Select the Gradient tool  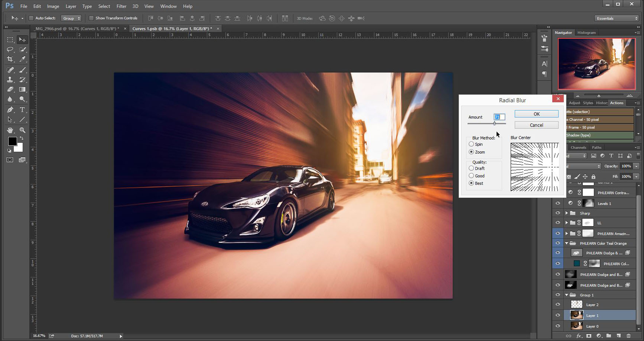[22, 89]
